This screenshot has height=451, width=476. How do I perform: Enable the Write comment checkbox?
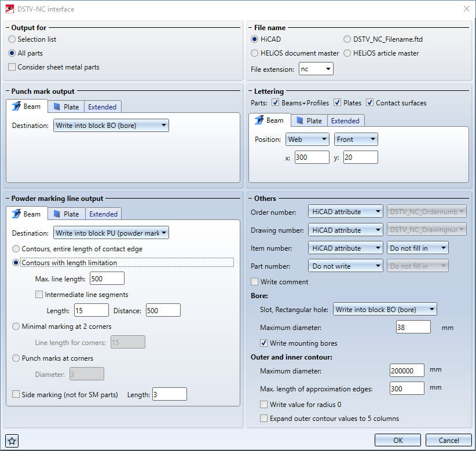pyautogui.click(x=254, y=281)
